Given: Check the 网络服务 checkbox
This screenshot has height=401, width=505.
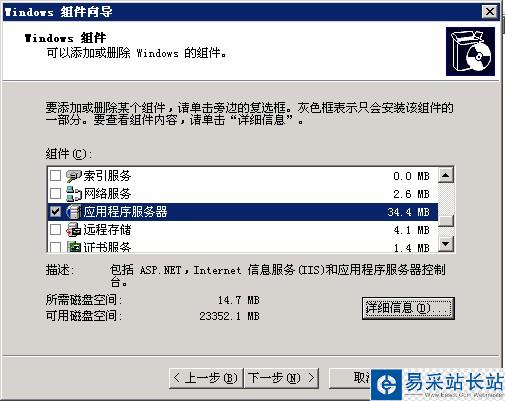Looking at the screenshot, I should [55, 193].
